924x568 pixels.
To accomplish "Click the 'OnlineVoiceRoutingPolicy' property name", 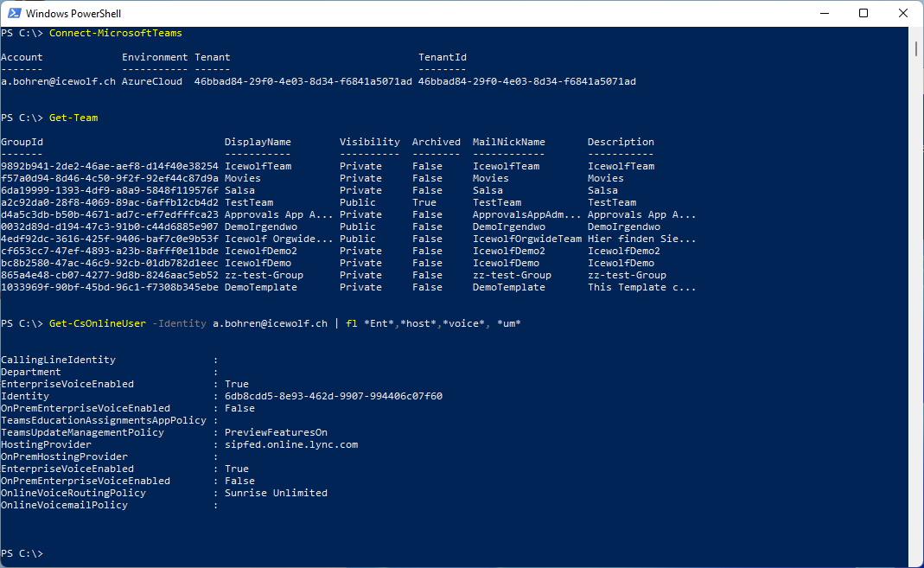I will [73, 493].
